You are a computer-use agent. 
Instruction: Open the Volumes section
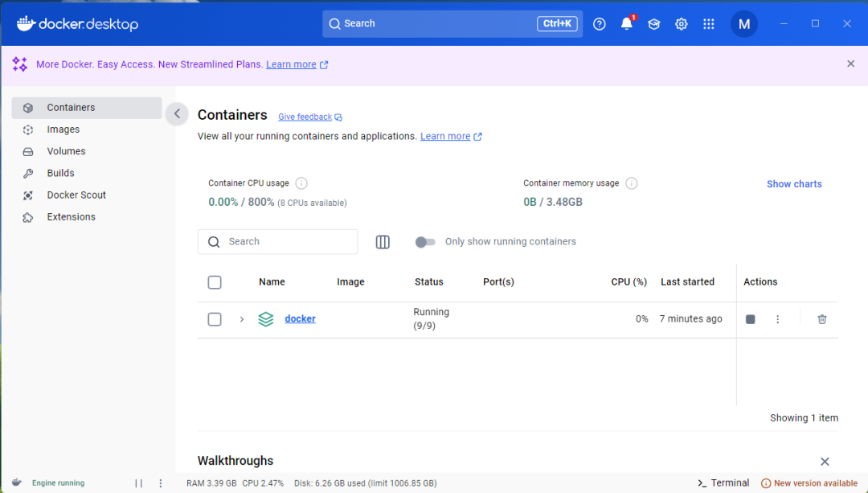87,151
